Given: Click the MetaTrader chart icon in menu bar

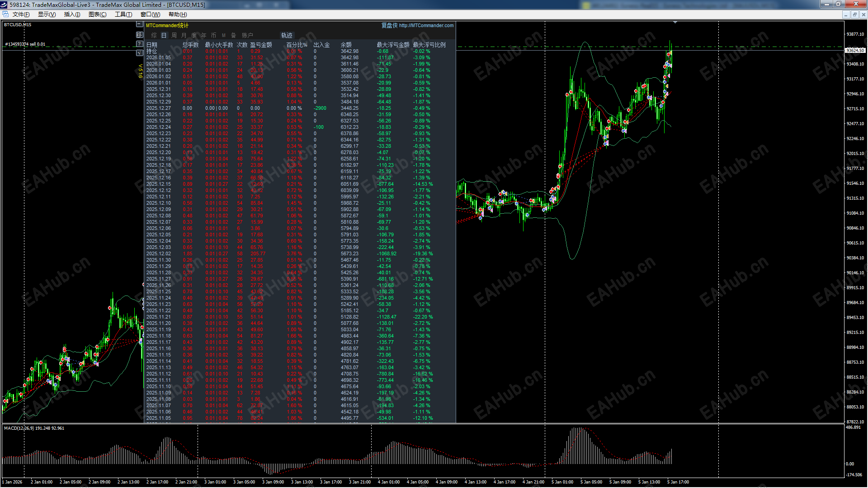Looking at the screenshot, I should [5, 14].
